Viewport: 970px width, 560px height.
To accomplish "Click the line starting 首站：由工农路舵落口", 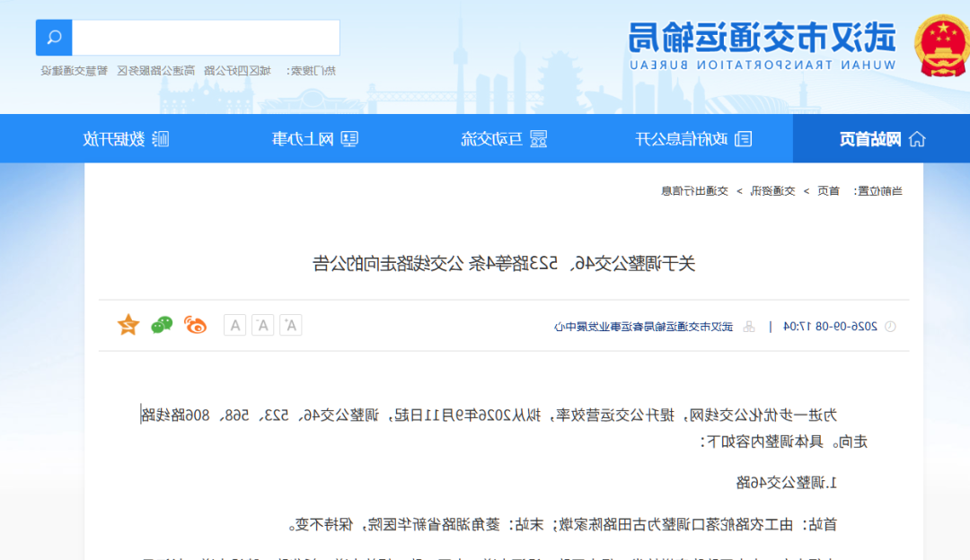I will pos(562,525).
